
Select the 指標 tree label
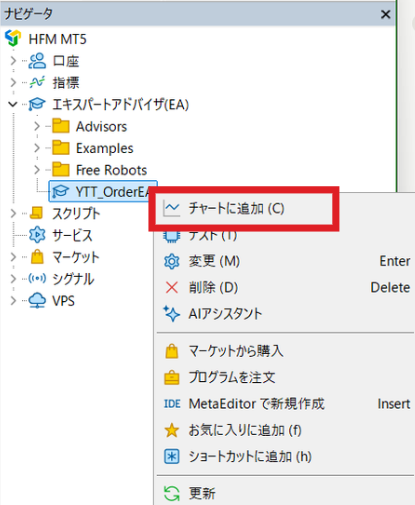[x=66, y=83]
